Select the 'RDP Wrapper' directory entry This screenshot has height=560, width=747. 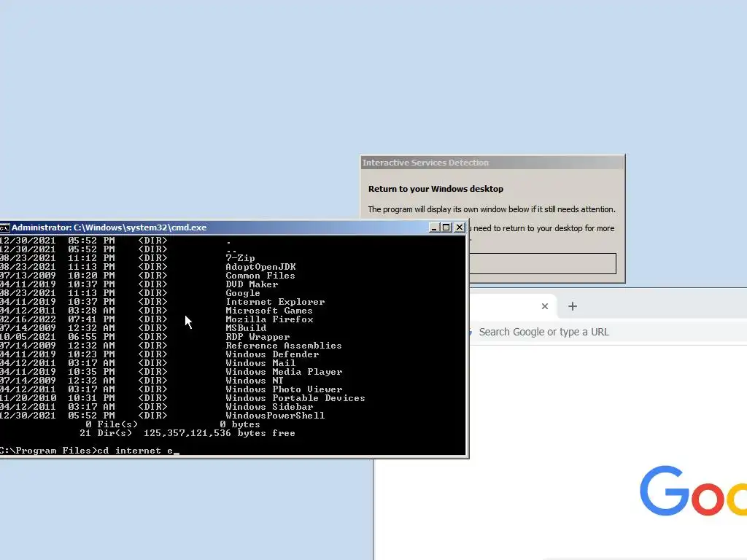[x=258, y=337]
